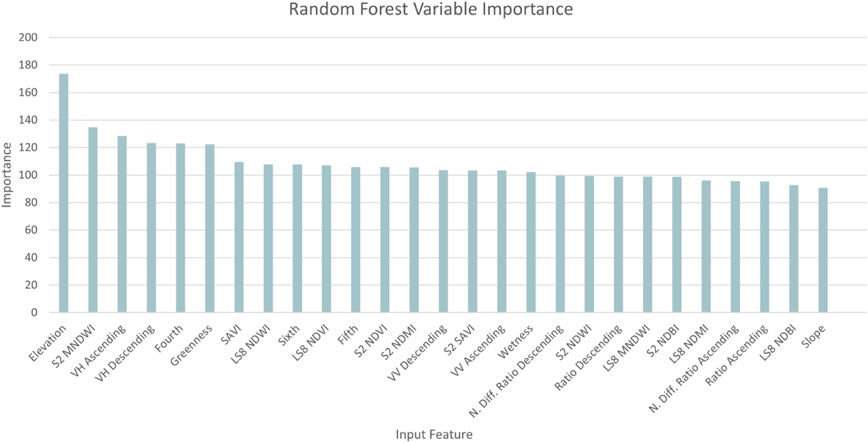Click the 'Importance' y-axis title
The image size is (868, 443).
(x=7, y=175)
